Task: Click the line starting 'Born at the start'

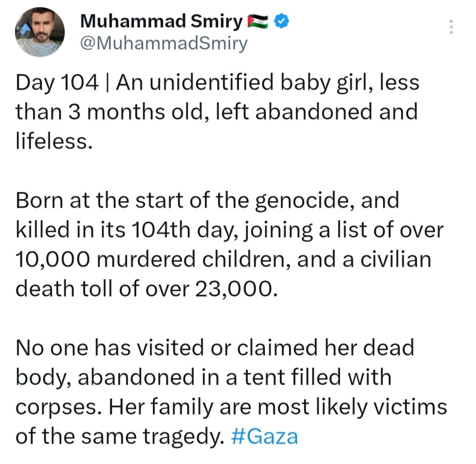Action: (207, 201)
